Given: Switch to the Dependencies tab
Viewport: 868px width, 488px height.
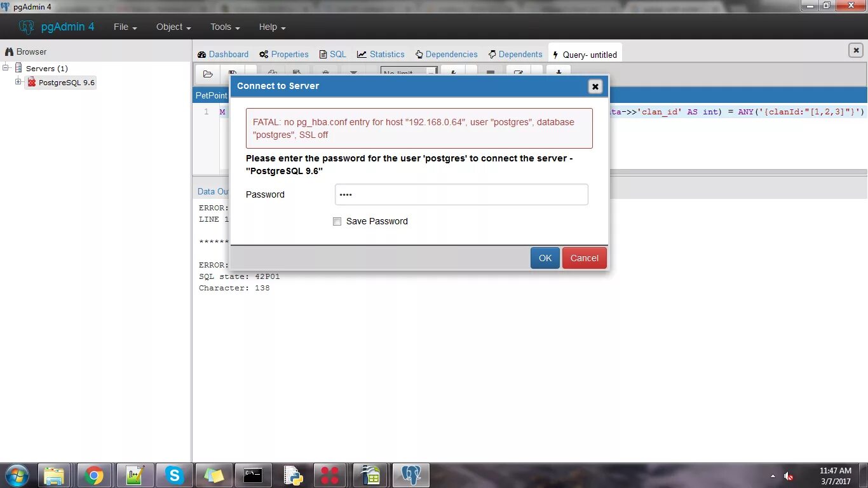Looking at the screenshot, I should [446, 54].
